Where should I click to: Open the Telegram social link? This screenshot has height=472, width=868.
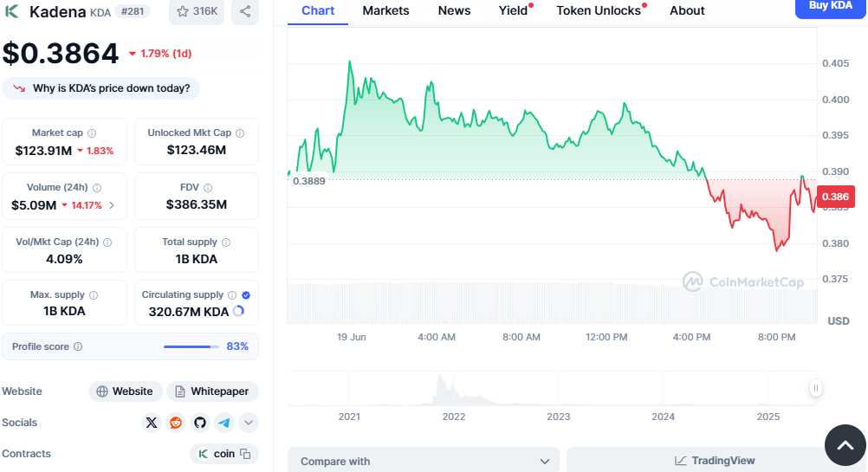pyautogui.click(x=224, y=423)
